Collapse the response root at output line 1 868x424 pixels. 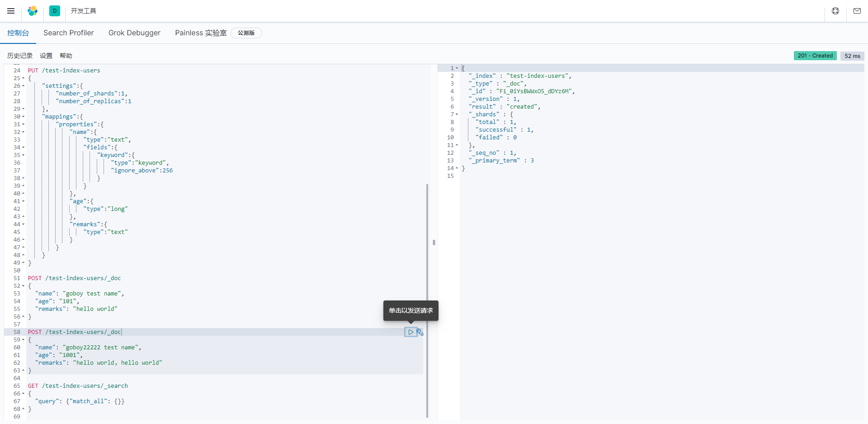pyautogui.click(x=457, y=68)
